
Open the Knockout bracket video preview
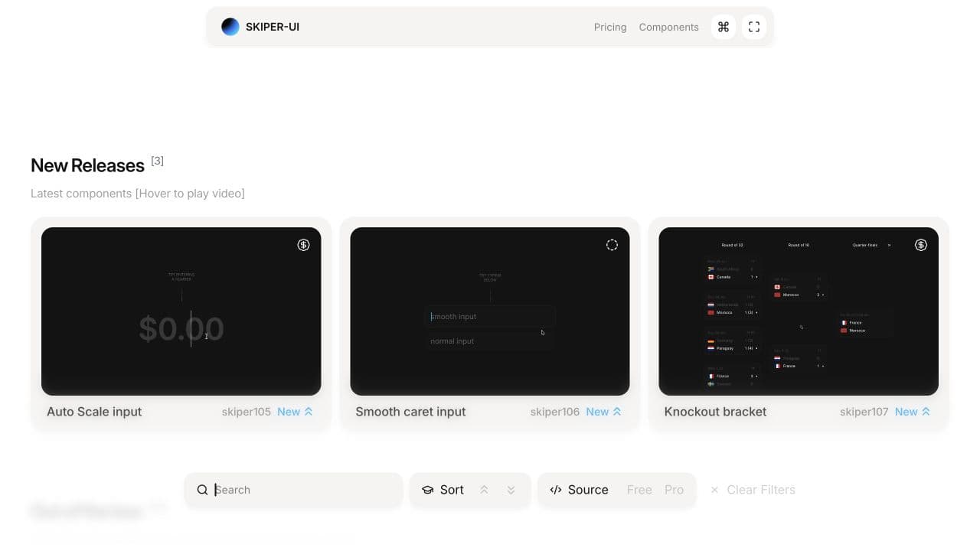pos(799,311)
